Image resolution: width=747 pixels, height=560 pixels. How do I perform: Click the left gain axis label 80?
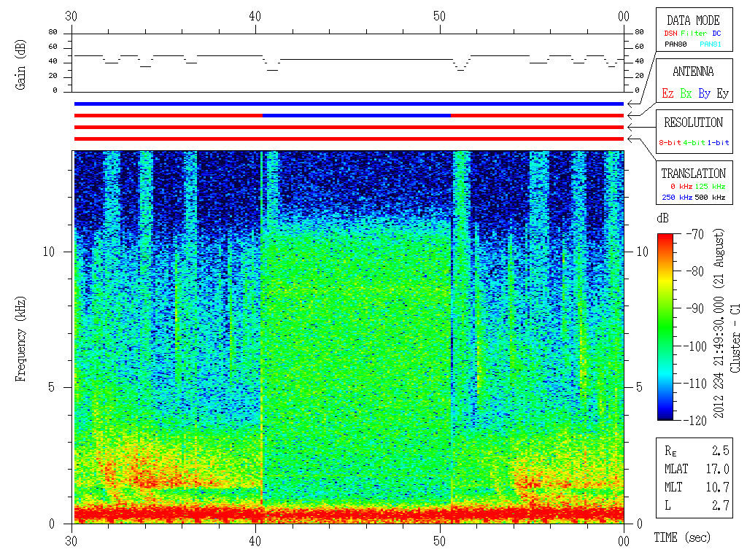(x=53, y=32)
